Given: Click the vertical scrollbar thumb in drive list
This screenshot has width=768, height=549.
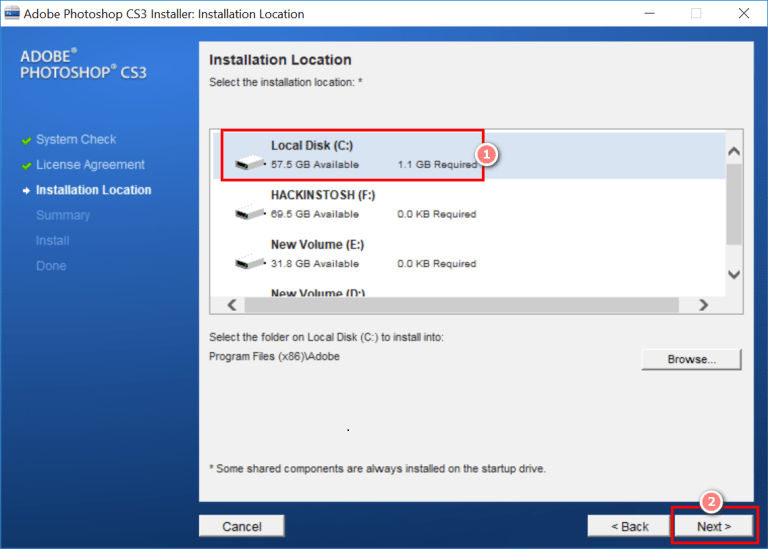Looking at the screenshot, I should 733,205.
